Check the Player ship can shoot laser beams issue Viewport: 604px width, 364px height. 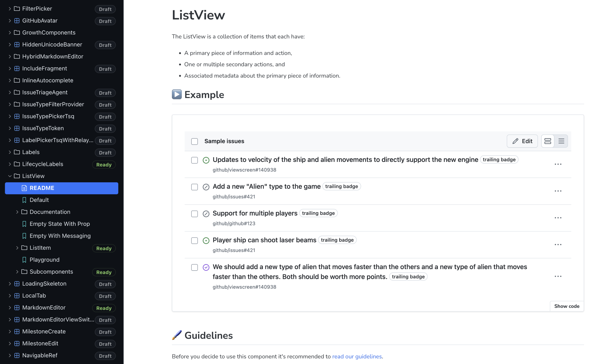coord(195,241)
